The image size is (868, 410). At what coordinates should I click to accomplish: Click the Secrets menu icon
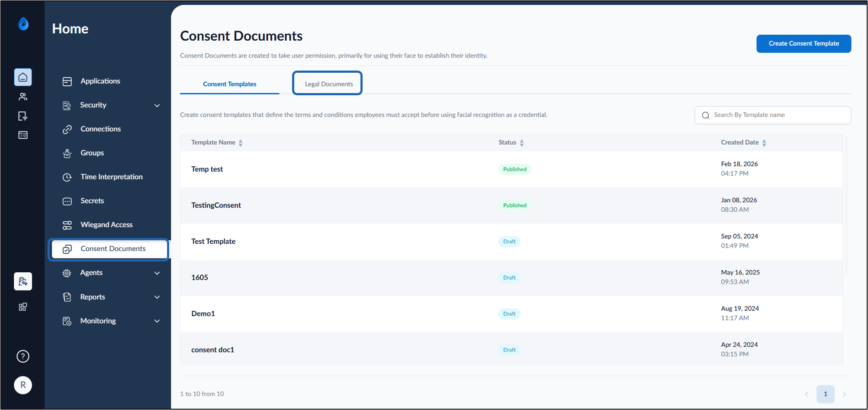click(x=67, y=201)
